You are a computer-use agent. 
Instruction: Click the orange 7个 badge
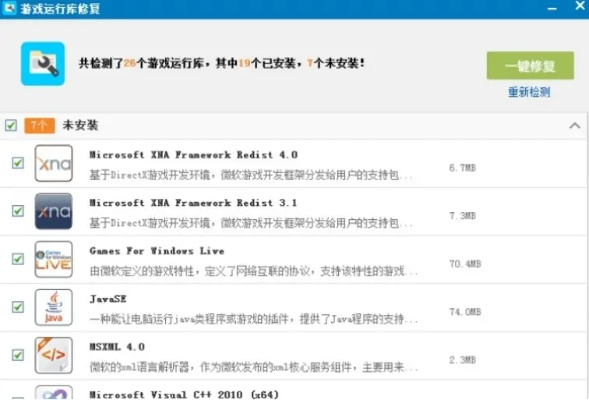pyautogui.click(x=39, y=125)
